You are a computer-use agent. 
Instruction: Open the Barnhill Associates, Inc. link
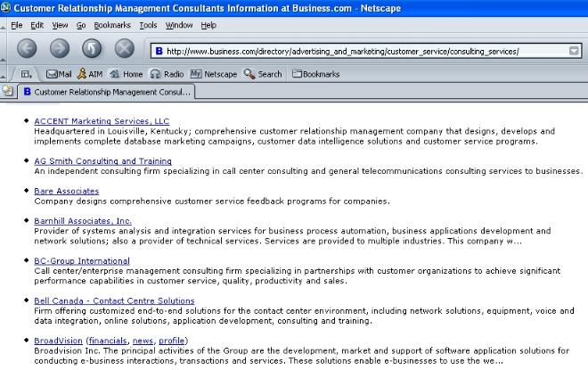(x=83, y=221)
